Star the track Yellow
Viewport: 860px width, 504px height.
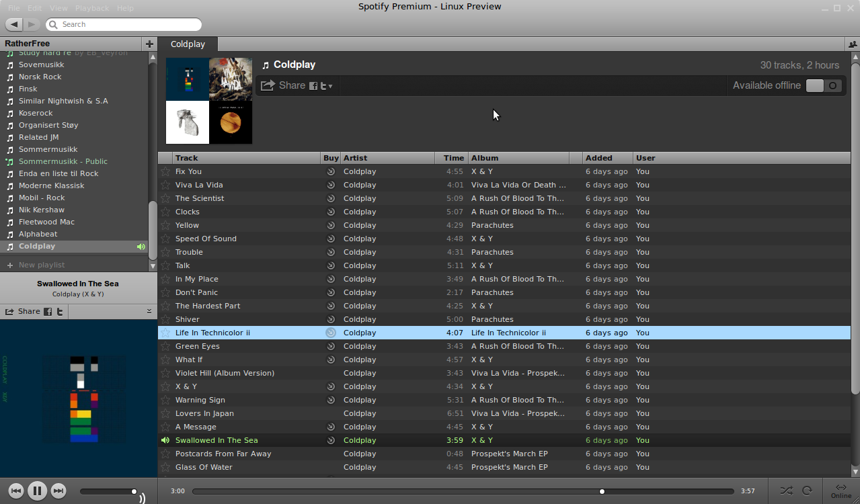[165, 225]
